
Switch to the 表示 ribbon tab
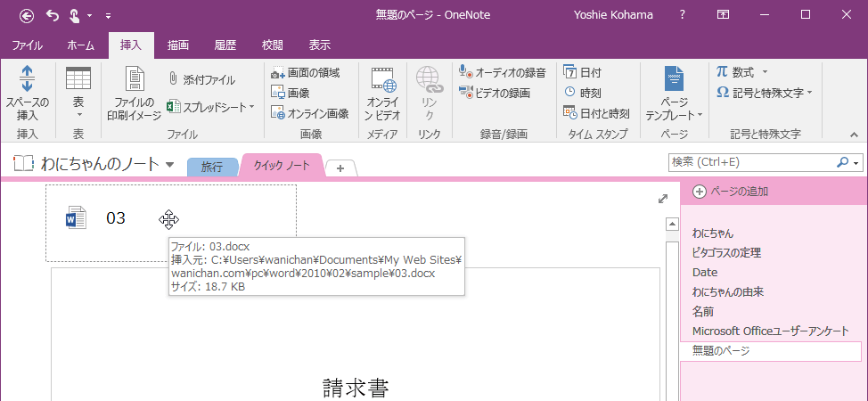[319, 45]
